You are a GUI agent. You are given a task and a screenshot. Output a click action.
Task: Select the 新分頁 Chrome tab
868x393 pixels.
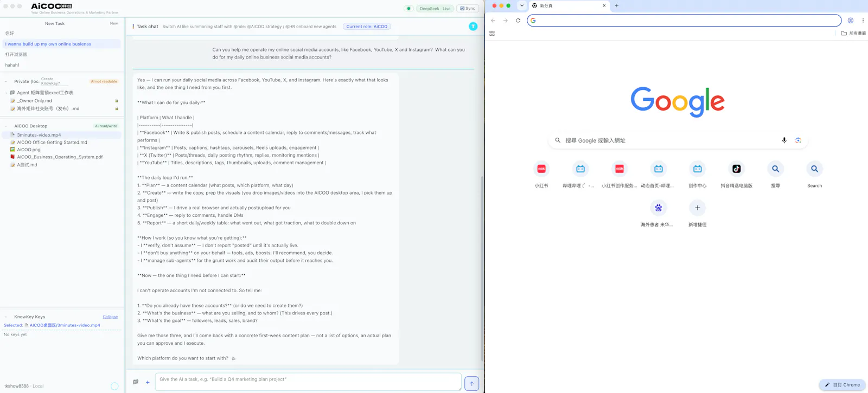click(x=568, y=5)
